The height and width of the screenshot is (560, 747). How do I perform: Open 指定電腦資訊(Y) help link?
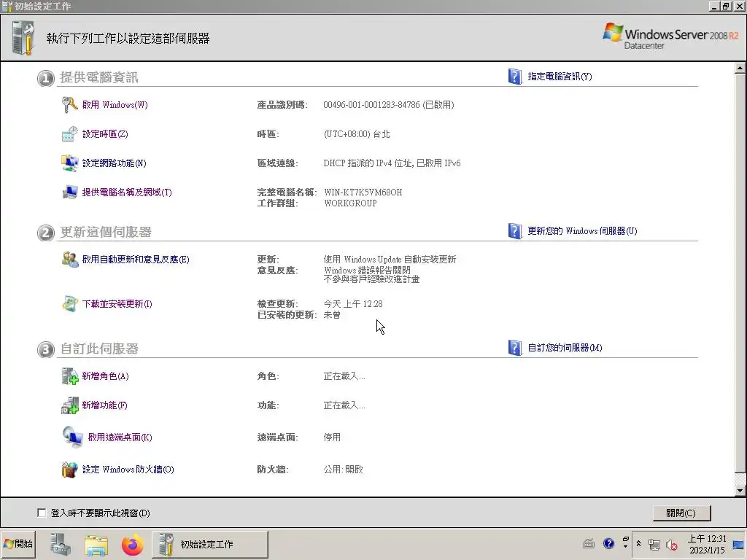click(x=560, y=77)
